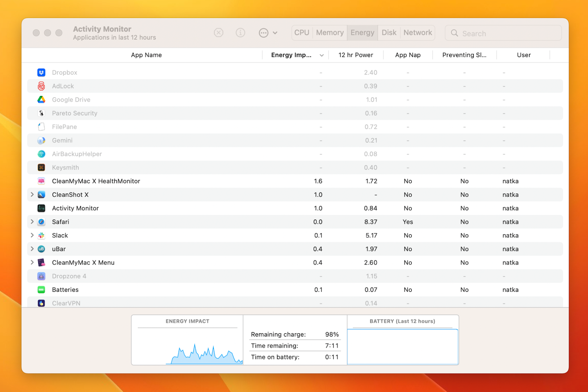Viewport: 588px width, 392px height.
Task: Sort by Preventing Sleep column
Action: click(464, 55)
